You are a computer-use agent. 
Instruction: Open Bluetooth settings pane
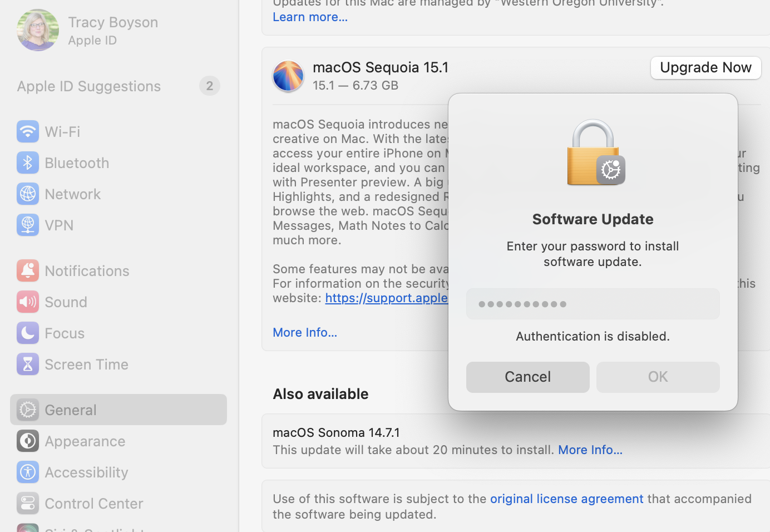tap(119, 162)
